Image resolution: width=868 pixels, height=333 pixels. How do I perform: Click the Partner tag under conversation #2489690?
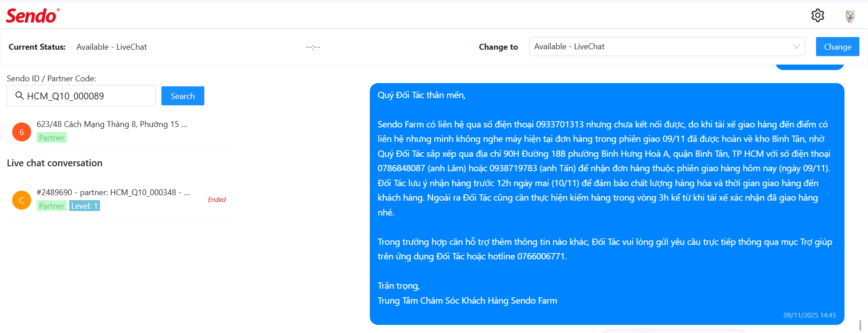(52, 206)
